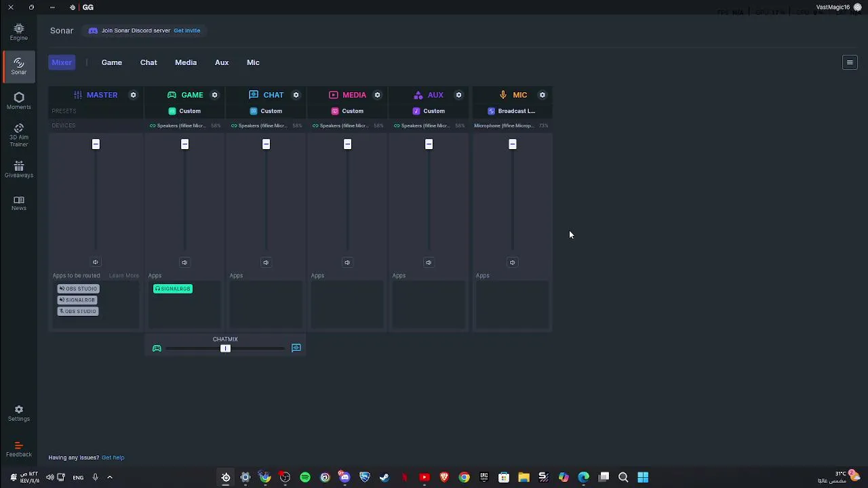Viewport: 868px width, 488px height.
Task: Switch to the Mic tab
Action: [x=253, y=62]
